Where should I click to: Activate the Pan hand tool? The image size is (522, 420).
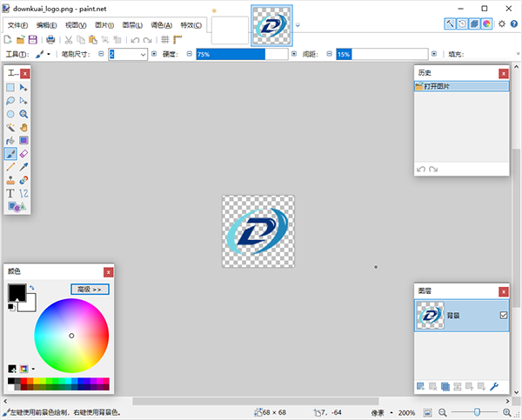click(x=23, y=128)
